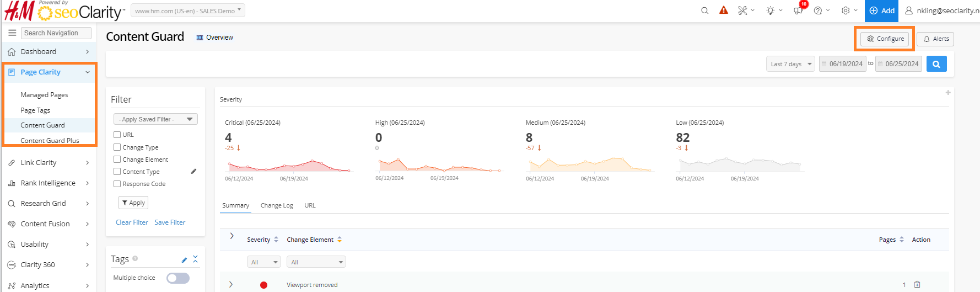The width and height of the screenshot is (980, 292).
Task: Expand the Viewport removed row chevron
Action: 231,285
